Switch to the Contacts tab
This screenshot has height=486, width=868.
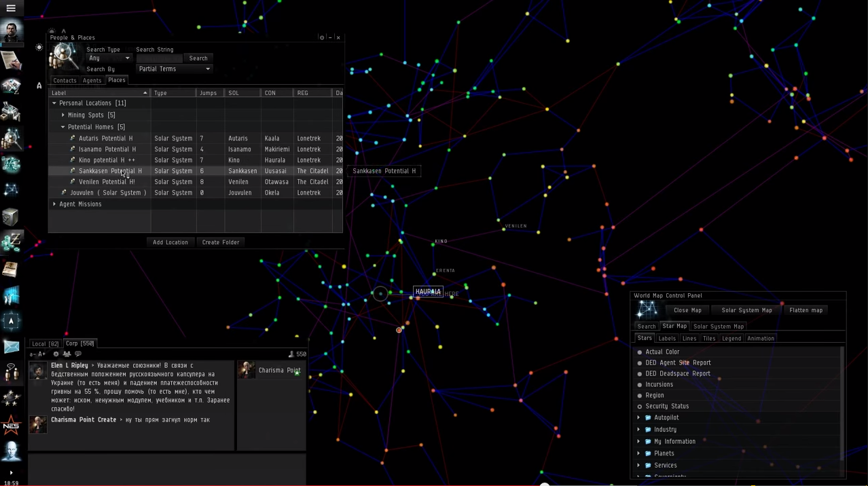pos(65,80)
